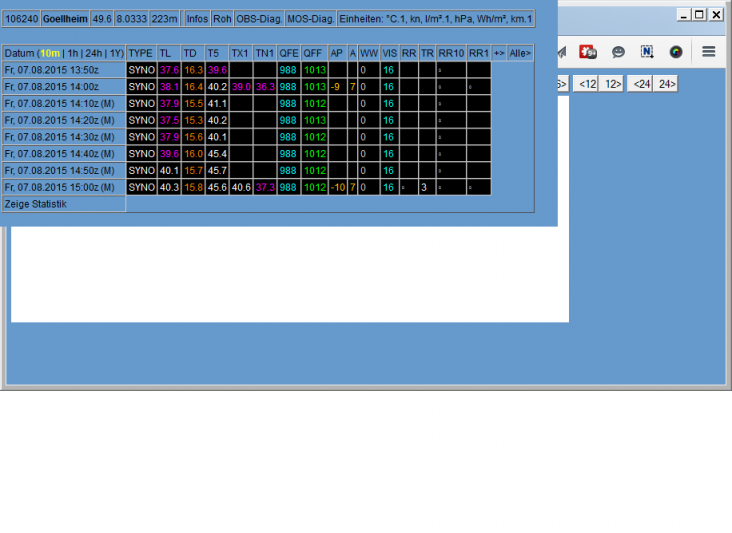This screenshot has width=732, height=533.
Task: Click the Infos link
Action: [x=196, y=19]
